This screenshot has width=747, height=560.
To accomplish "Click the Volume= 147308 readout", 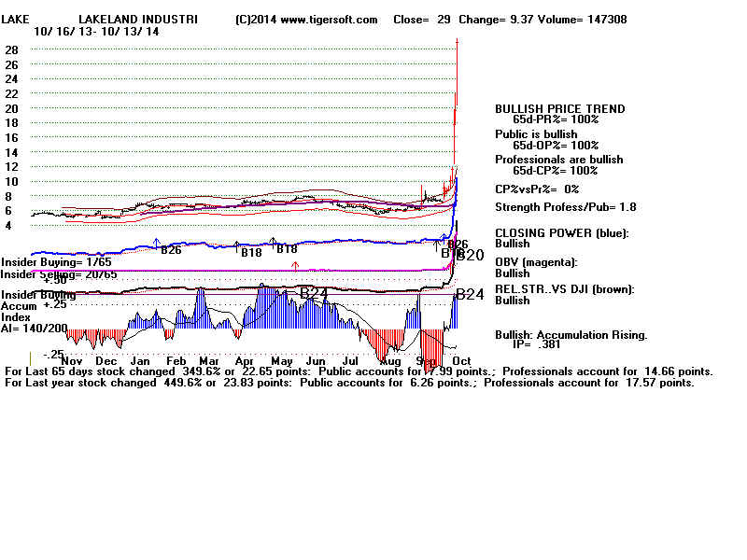I will tap(582, 20).
